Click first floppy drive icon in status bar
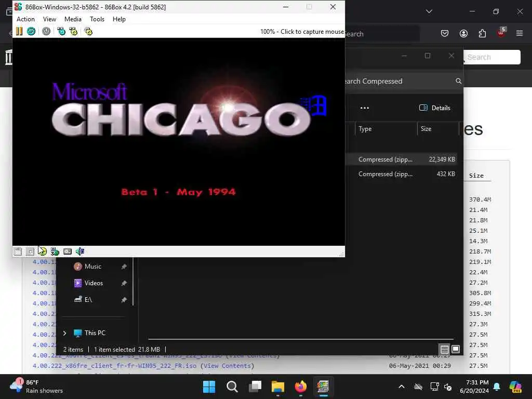Image resolution: width=532 pixels, height=399 pixels. click(x=18, y=251)
